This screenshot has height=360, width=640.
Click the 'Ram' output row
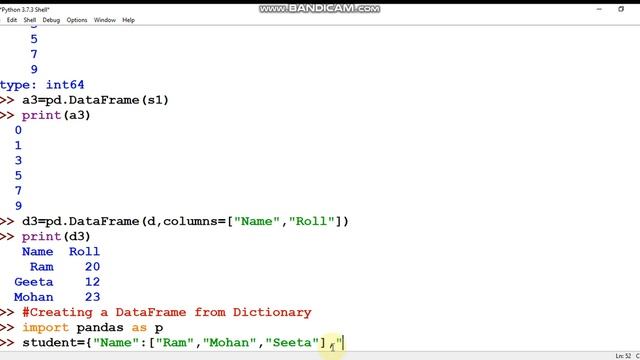coord(42,267)
